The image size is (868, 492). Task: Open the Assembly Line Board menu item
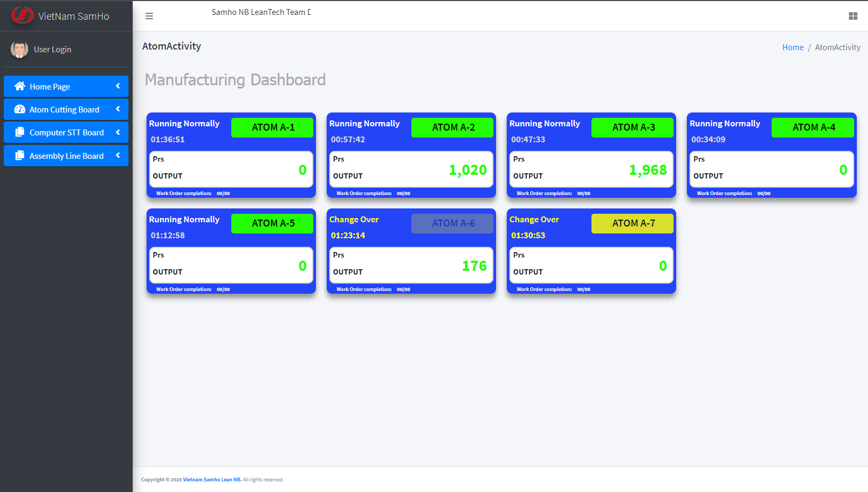point(67,156)
